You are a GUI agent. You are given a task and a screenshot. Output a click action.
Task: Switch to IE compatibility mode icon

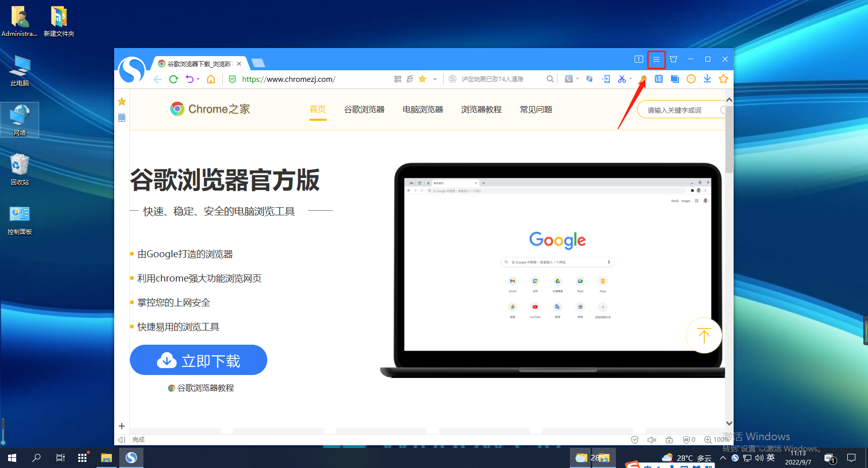click(x=410, y=79)
